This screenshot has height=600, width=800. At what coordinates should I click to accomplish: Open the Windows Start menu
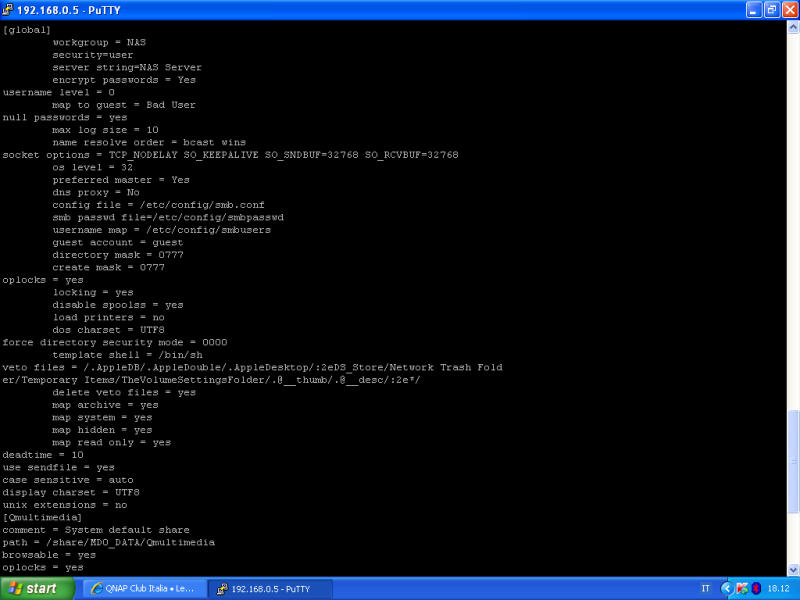click(x=37, y=588)
